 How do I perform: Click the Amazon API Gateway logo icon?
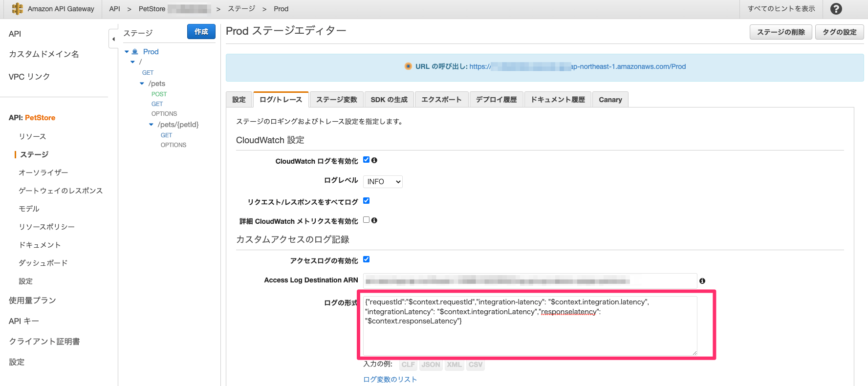tap(18, 9)
